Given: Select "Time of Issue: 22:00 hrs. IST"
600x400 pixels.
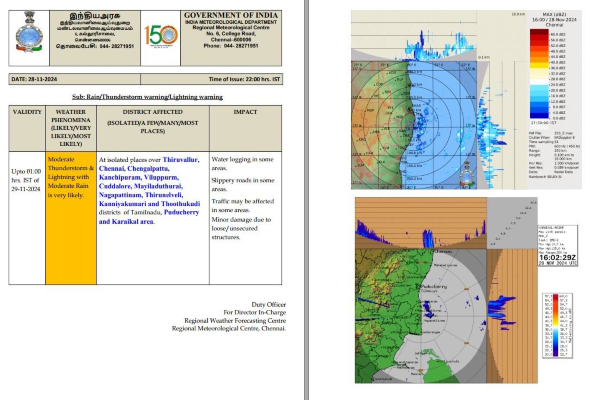Looking at the screenshot, I should (x=244, y=79).
